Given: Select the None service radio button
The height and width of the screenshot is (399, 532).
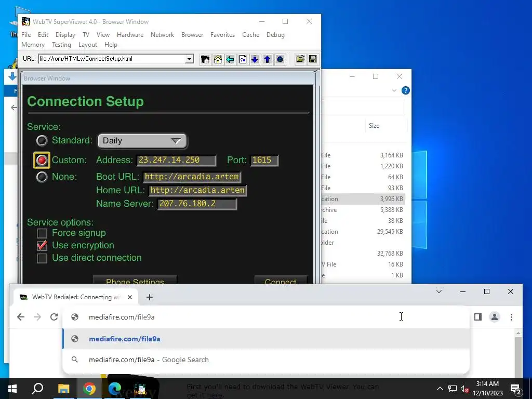Looking at the screenshot, I should click(x=42, y=177).
